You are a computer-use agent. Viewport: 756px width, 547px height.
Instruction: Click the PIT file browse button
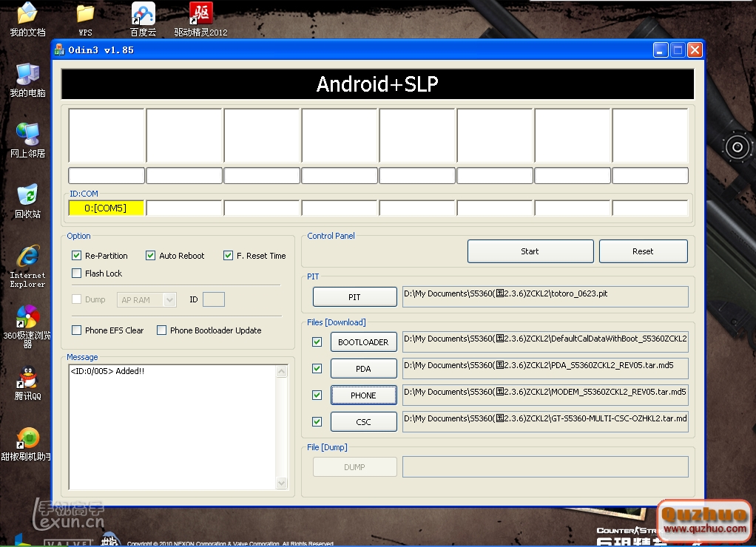coord(354,297)
